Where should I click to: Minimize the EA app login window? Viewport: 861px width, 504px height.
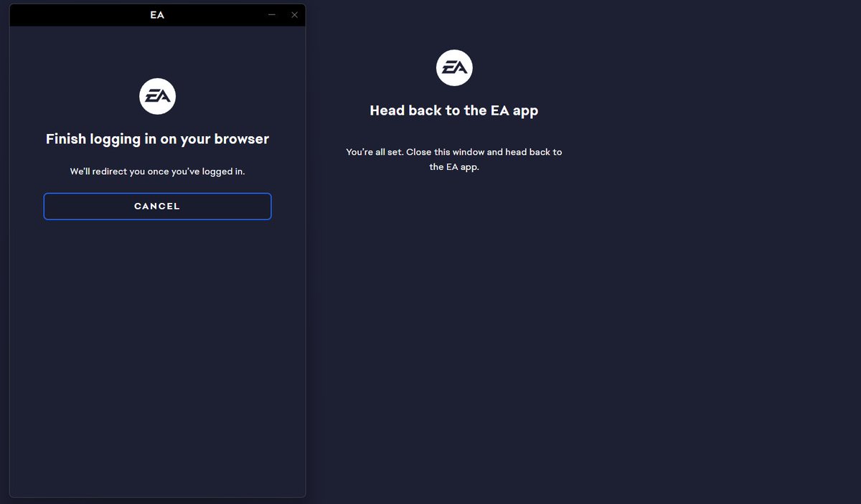tap(272, 14)
